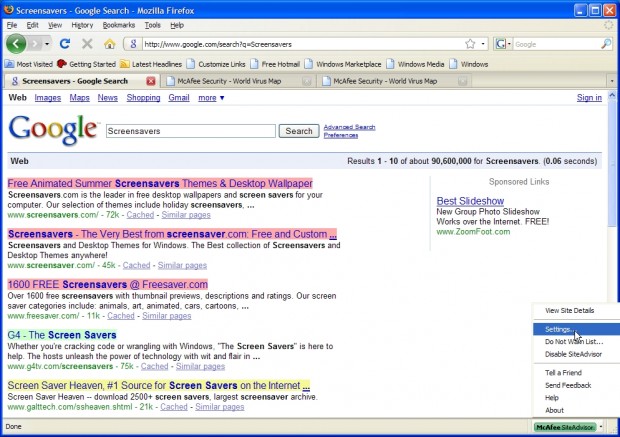Go to Home using the house icon
Image resolution: width=620 pixels, height=437 pixels.
110,44
